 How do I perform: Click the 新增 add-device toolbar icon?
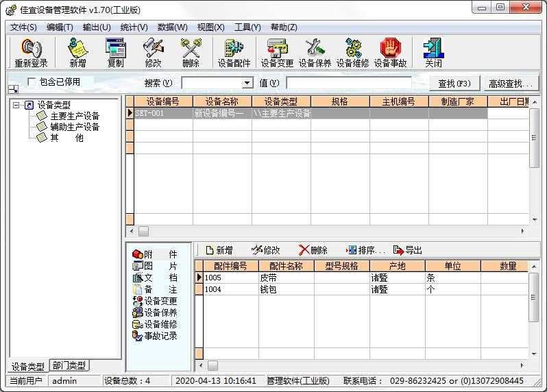coord(77,52)
